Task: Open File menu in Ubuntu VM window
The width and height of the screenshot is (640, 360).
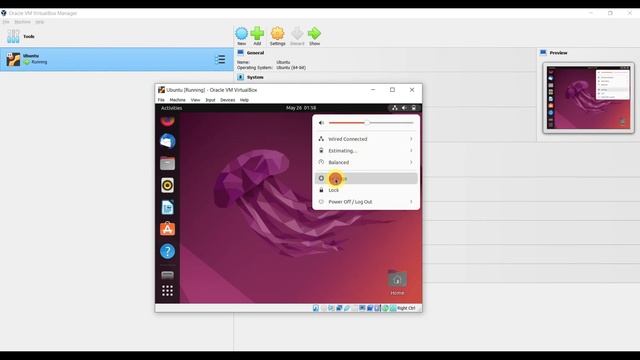Action: coord(161,100)
